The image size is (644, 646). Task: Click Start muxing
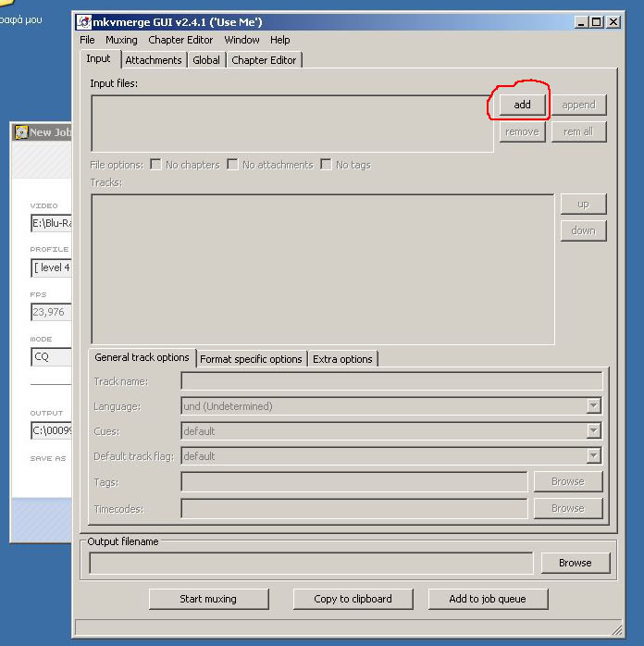[x=209, y=599]
